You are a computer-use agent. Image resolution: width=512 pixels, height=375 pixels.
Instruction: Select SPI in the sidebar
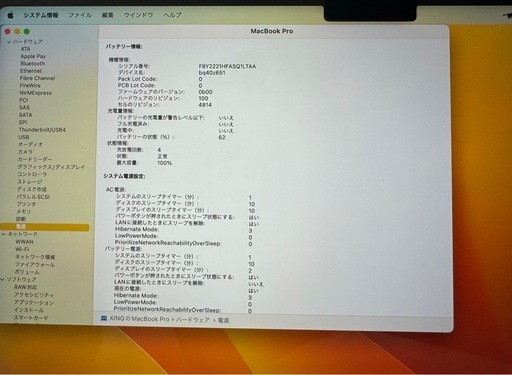[x=23, y=122]
